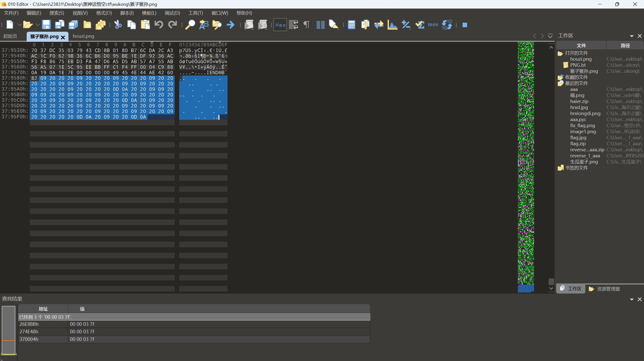The image size is (644, 361).
Task: Click the Compare files arrows icon
Action: click(379, 25)
